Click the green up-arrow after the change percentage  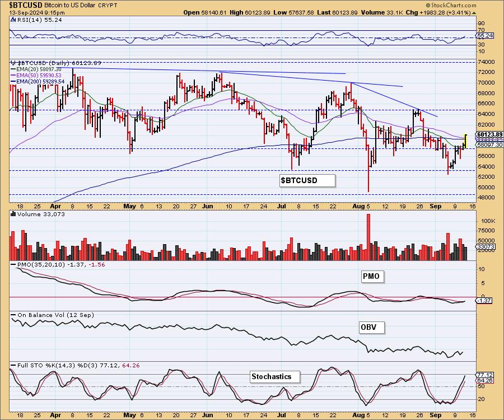click(474, 13)
